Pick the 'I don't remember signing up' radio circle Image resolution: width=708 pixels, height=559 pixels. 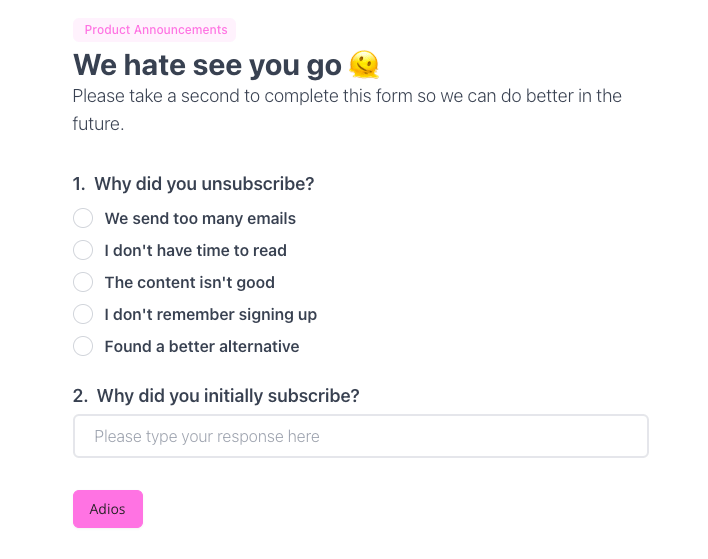83,314
